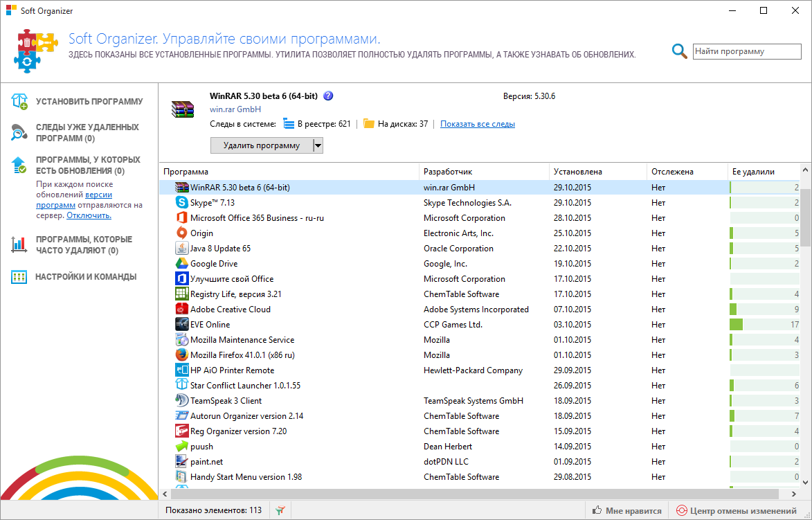The image size is (812, 520).
Task: Click the magnifier search icon
Action: pos(680,51)
